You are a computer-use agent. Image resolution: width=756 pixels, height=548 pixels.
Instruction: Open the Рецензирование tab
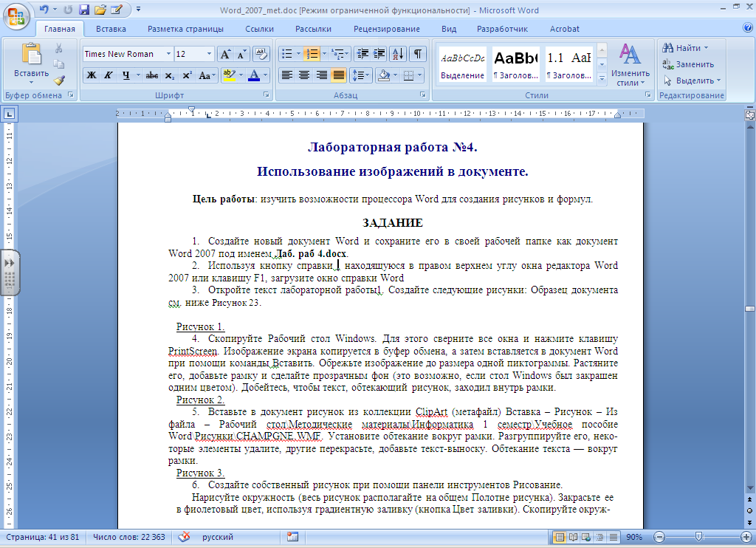coord(387,29)
